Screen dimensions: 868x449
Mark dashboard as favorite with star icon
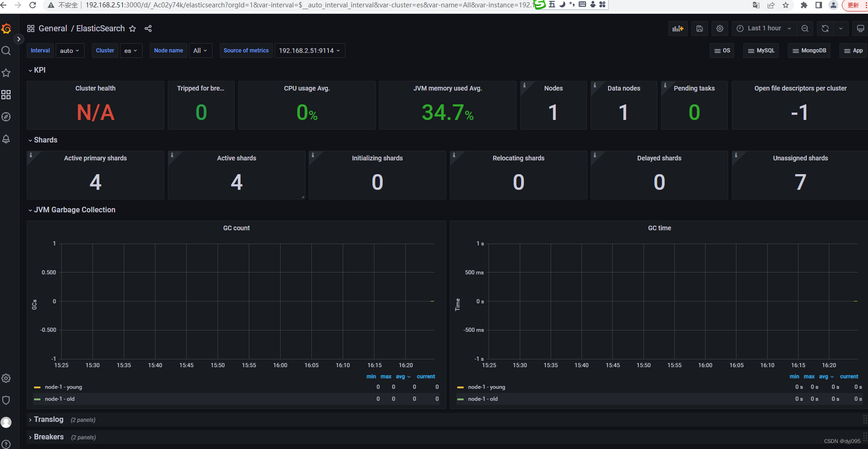(132, 28)
